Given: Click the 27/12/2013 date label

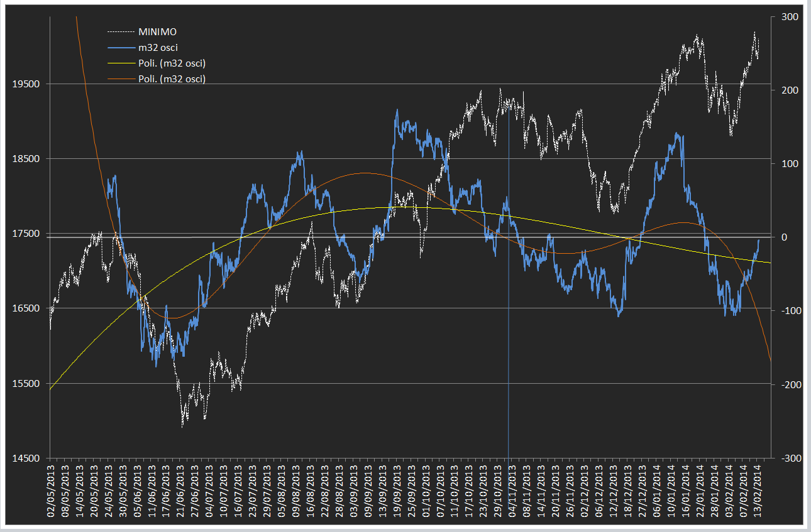Looking at the screenshot, I should [x=642, y=491].
